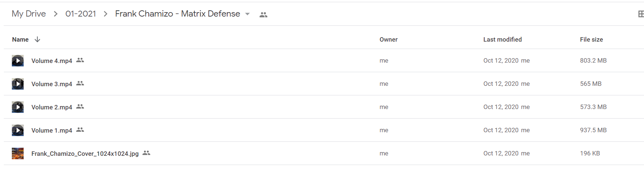The height and width of the screenshot is (172, 644).
Task: Click the Frank Chamizo - Matrix Defense folder title
Action: pos(177,14)
